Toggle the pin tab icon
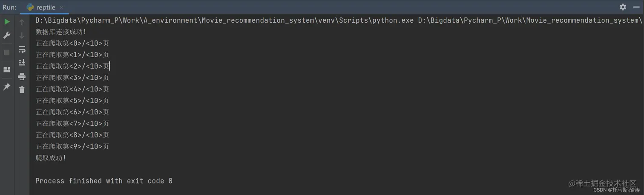Viewport: 644px width, 195px height. pyautogui.click(x=7, y=87)
